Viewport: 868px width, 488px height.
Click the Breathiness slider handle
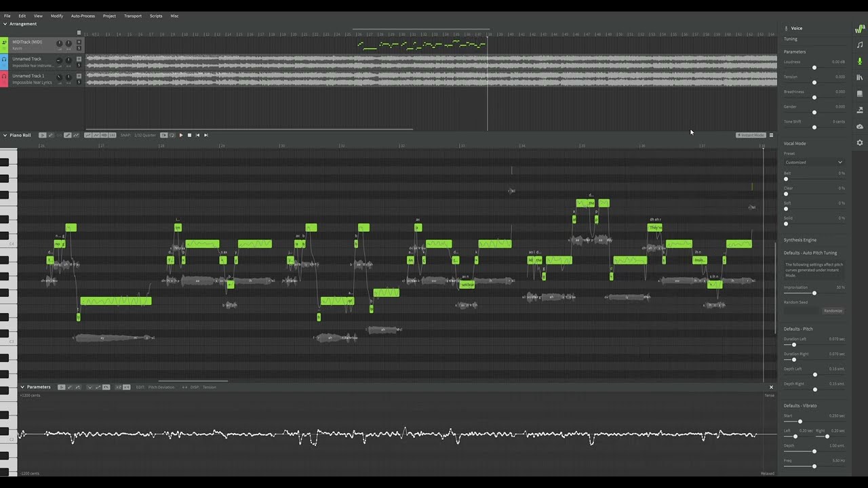point(814,98)
